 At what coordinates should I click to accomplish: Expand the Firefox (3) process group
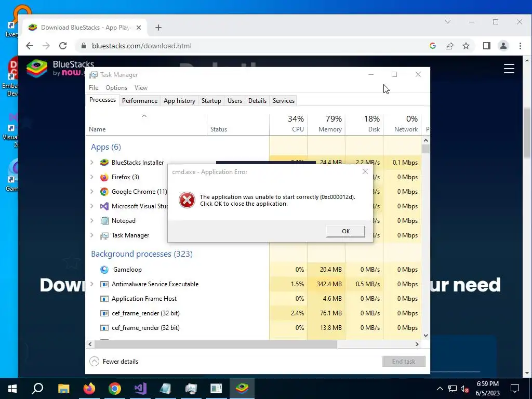tap(91, 177)
